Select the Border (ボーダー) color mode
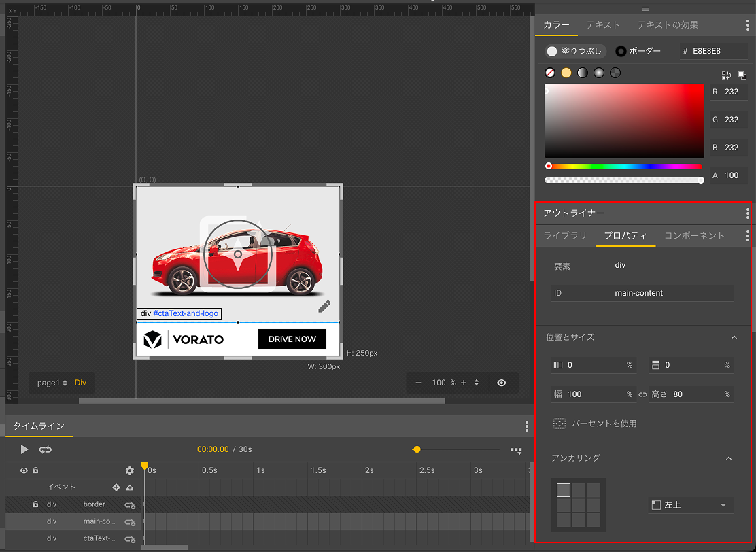Screen dimensions: 756x552 point(638,51)
